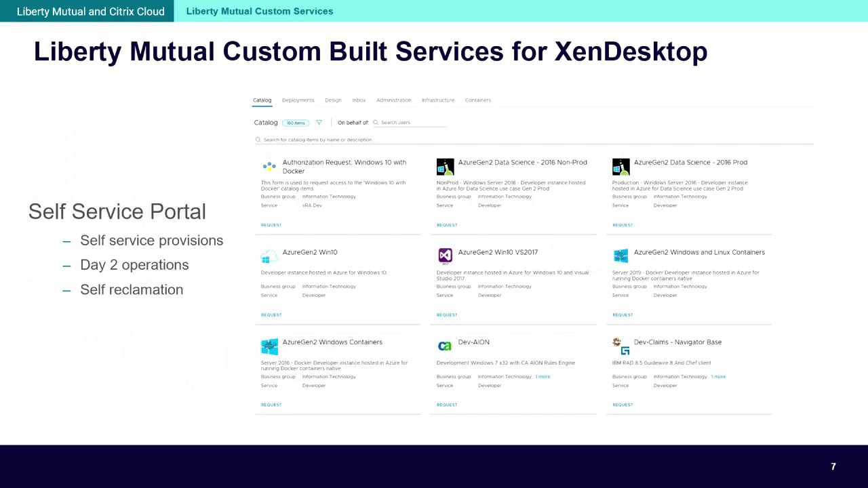This screenshot has height=488, width=868.
Task: Expand '1 more' business groups for Dev-AION
Action: point(543,377)
